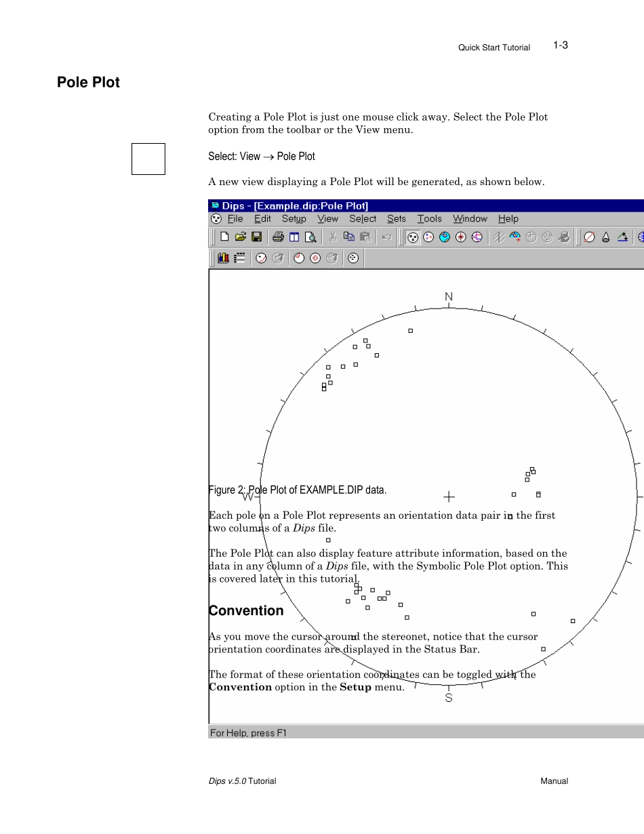
Task: Click the Save floppy disk icon
Action: click(x=257, y=237)
